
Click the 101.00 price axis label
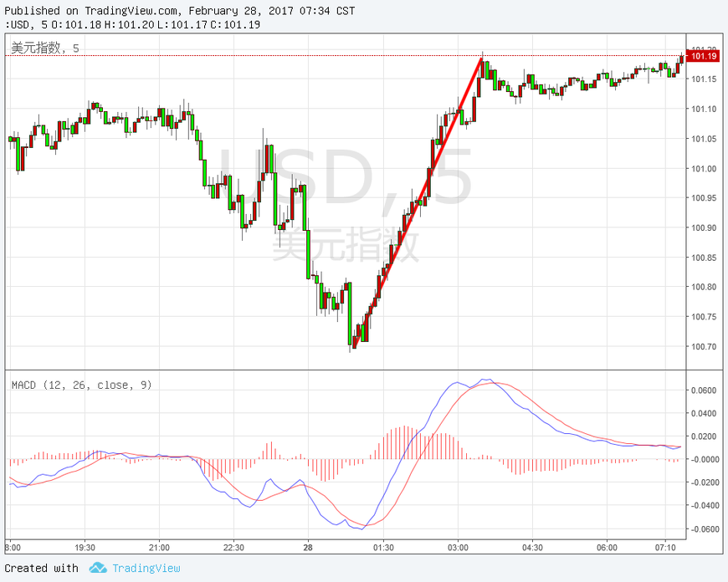[704, 168]
